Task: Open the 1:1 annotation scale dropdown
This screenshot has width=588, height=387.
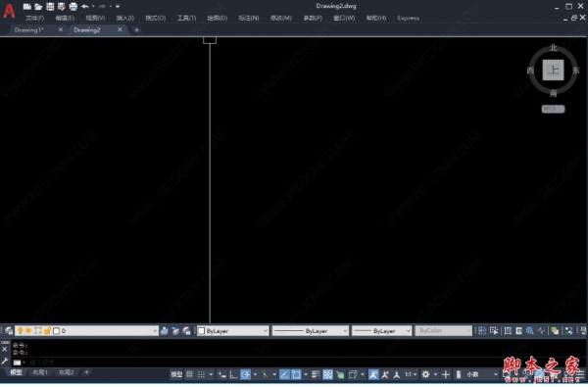Action: click(411, 374)
